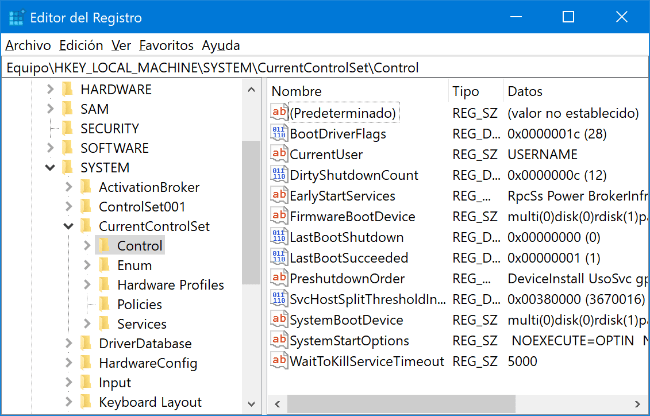Click the DriverDatabase folder icon
Screen dimensions: 650x416
click(86, 343)
